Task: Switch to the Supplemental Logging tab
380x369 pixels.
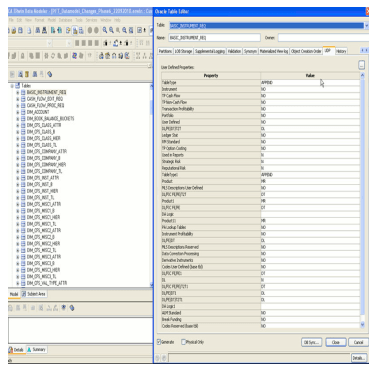Action: click(210, 51)
